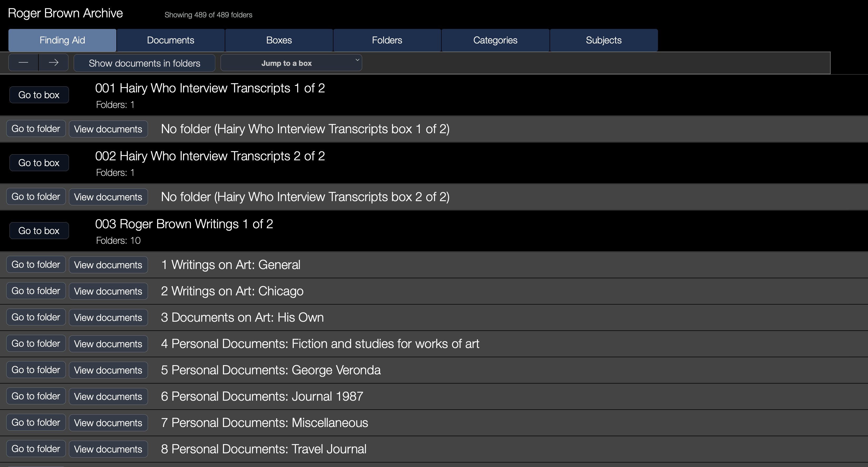This screenshot has width=868, height=467.
Task: View documents in Personal Documents: Miscellaneous
Action: 108,423
